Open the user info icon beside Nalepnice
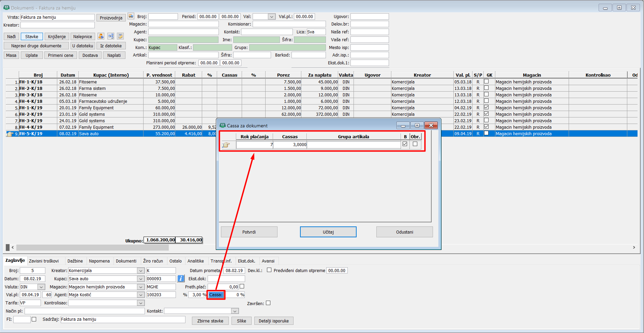644x333 pixels. (x=101, y=36)
